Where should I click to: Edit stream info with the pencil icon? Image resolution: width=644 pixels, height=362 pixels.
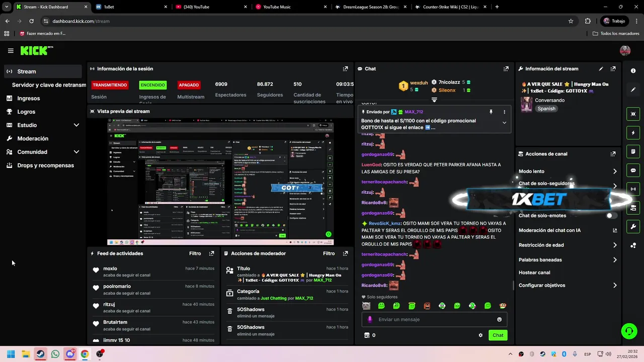click(x=601, y=69)
